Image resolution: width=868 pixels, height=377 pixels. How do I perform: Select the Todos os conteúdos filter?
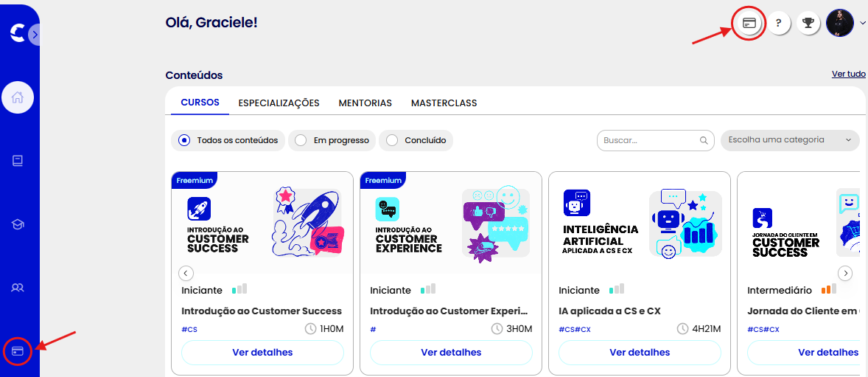pos(228,140)
